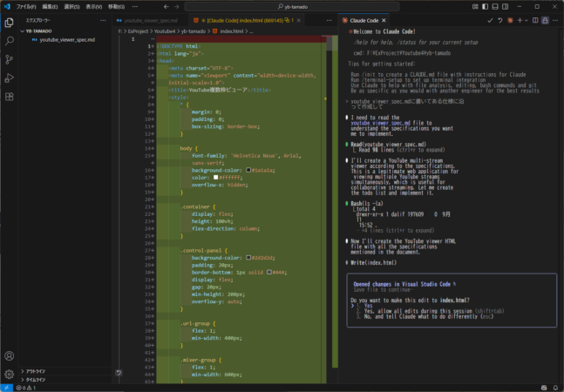
Task: Toggle the primary side bar
Action: [x=486, y=6]
